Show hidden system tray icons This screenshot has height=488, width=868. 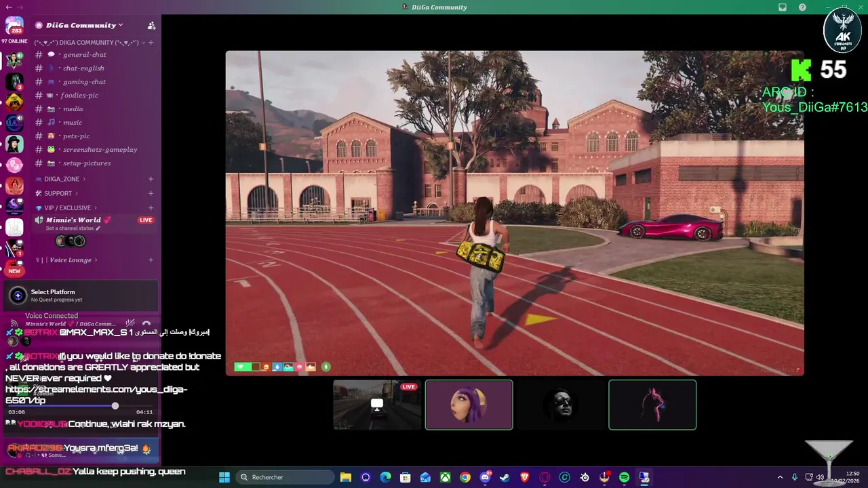pyautogui.click(x=780, y=477)
